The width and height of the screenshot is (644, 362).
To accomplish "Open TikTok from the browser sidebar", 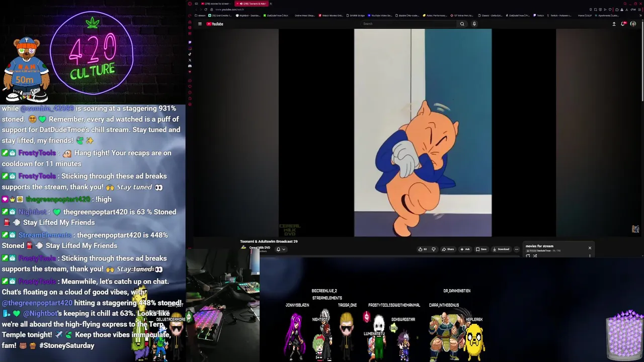I will click(190, 54).
